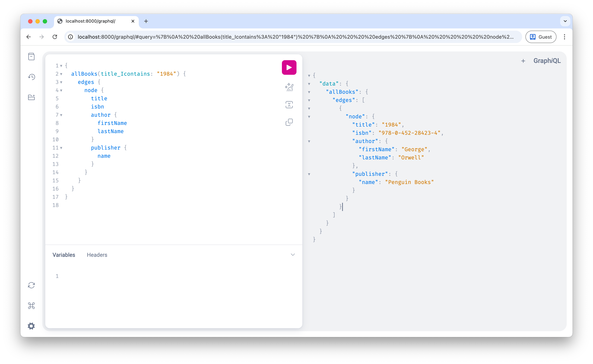Collapse the edges array in the response
Screen dimensions: 593x364
(309, 100)
